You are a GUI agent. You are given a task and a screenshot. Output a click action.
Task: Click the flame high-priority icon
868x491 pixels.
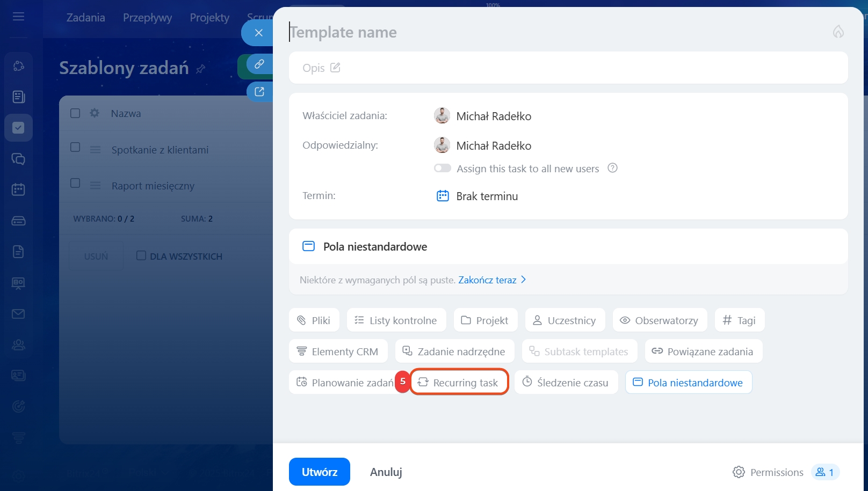coord(838,32)
